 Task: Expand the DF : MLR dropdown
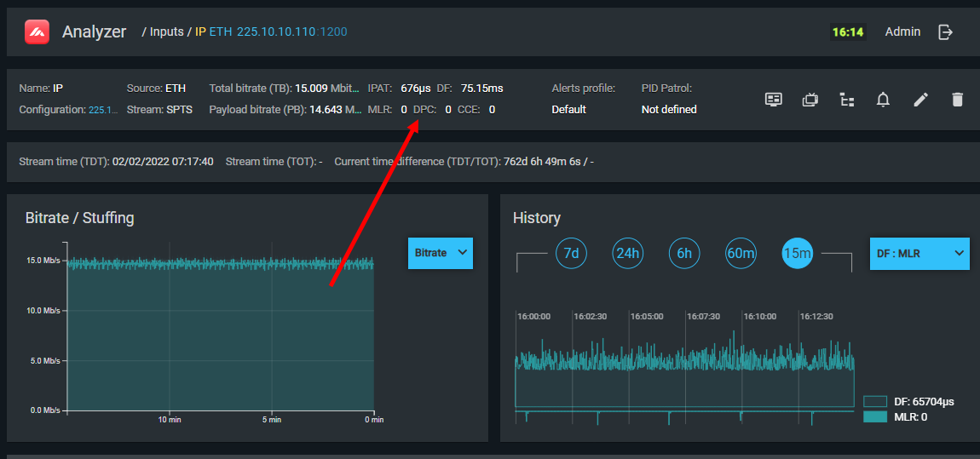919,253
